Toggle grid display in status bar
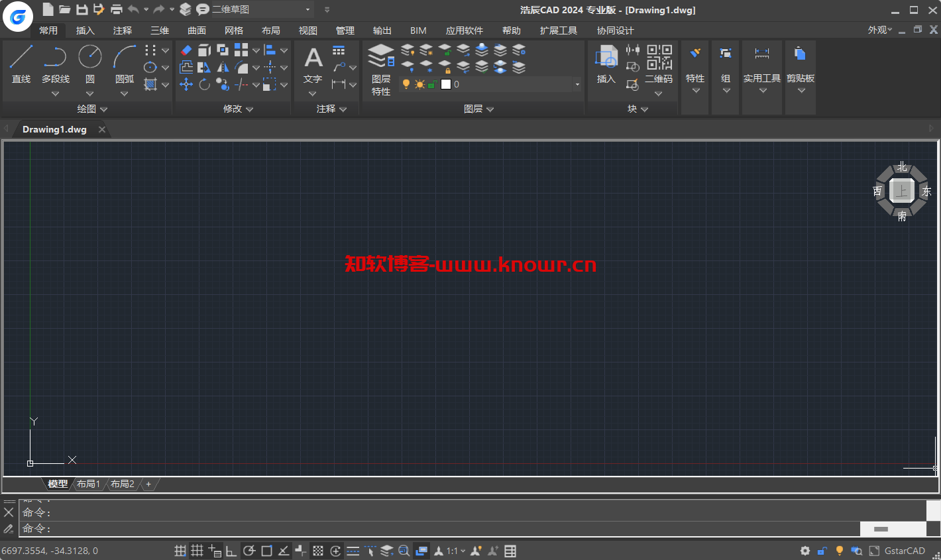941x560 pixels. point(197,551)
